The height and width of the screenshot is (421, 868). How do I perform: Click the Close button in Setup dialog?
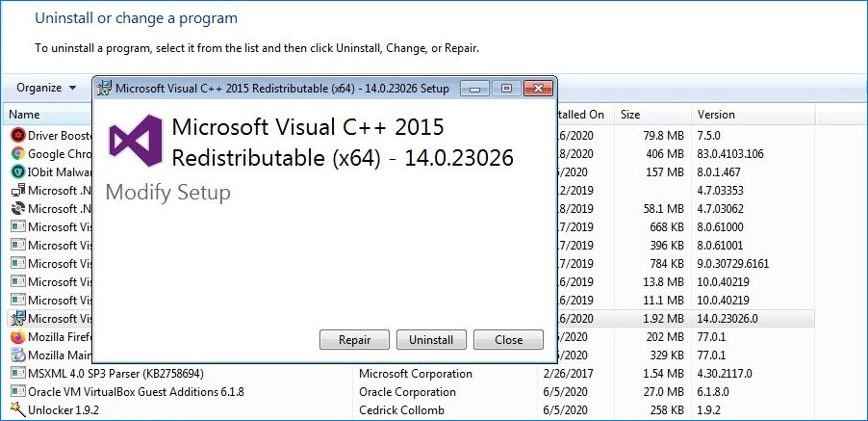[509, 339]
